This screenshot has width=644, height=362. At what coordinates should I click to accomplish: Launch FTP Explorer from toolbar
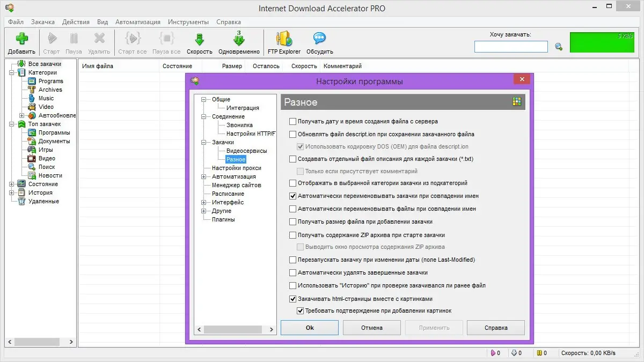pos(284,39)
